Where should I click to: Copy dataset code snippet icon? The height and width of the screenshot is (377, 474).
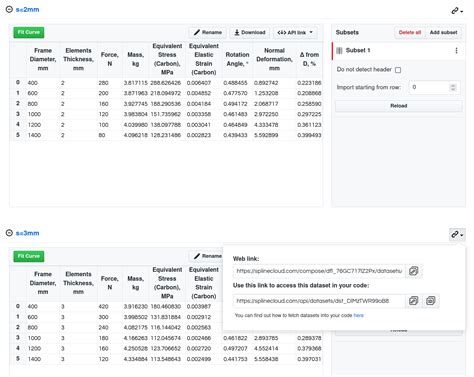[x=431, y=301]
